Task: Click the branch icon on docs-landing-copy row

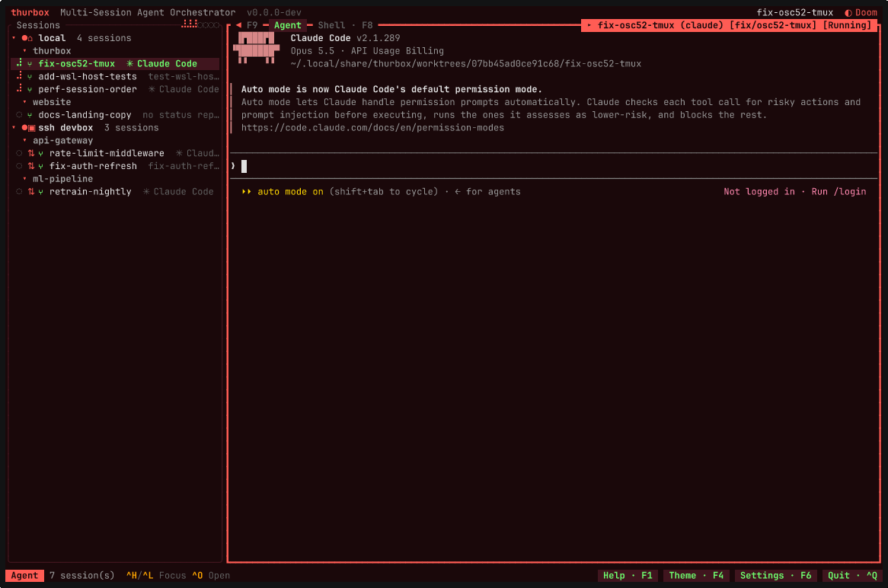Action: (30, 115)
